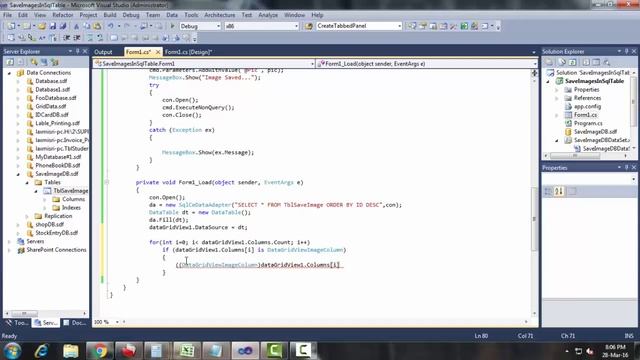
Task: Open the Analyze menu
Action: pyautogui.click(x=268, y=15)
